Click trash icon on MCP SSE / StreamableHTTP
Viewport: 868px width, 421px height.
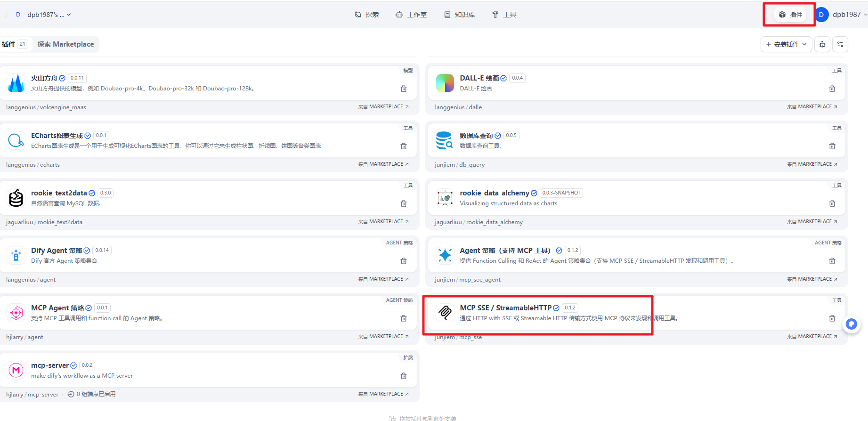[832, 318]
